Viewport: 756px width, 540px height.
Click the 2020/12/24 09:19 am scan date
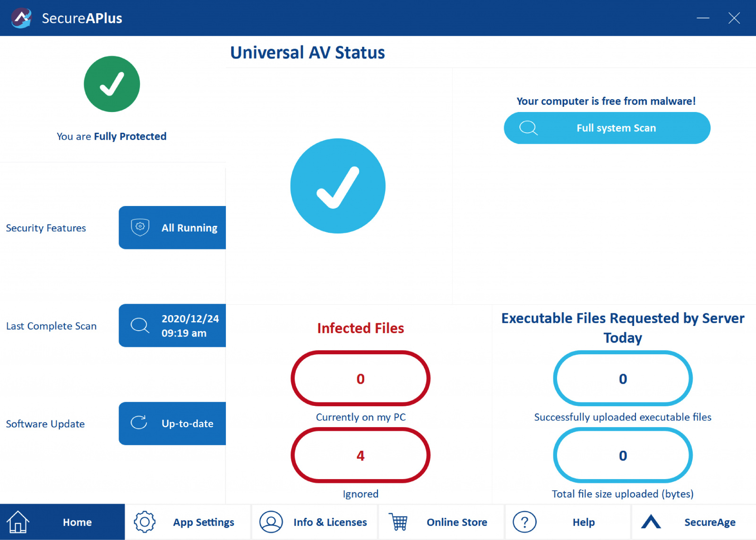172,326
